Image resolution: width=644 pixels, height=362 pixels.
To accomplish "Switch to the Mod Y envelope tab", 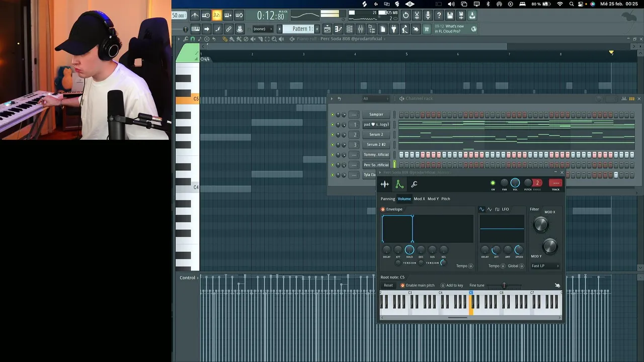I will pos(433,199).
